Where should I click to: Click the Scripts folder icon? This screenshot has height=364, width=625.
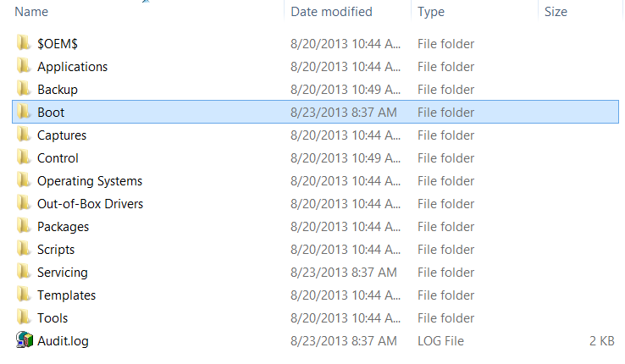pyautogui.click(x=24, y=249)
